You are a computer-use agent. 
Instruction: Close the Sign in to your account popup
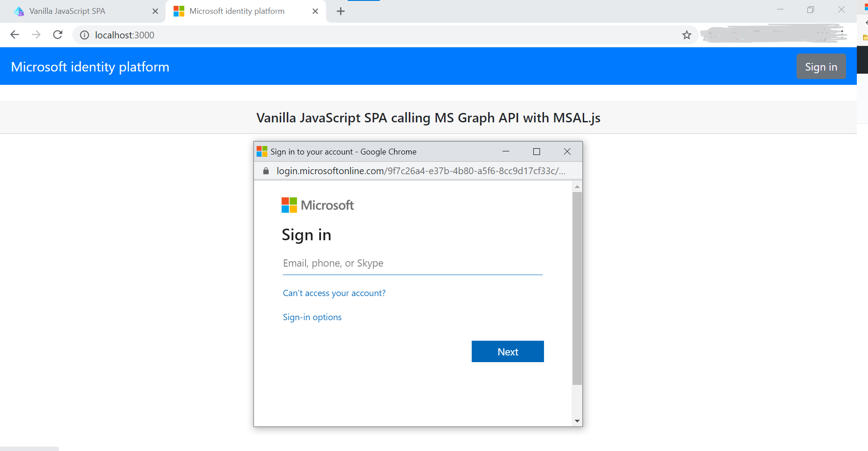[567, 151]
